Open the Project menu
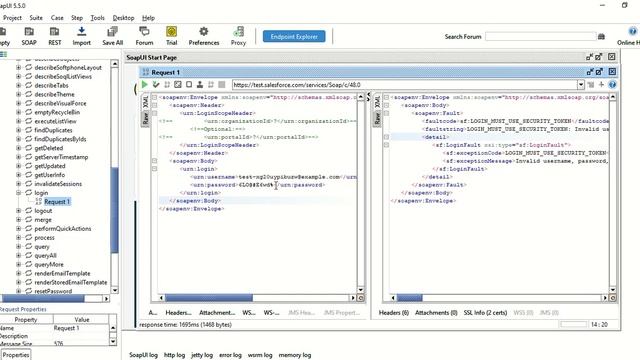640x360 pixels. (x=12, y=18)
